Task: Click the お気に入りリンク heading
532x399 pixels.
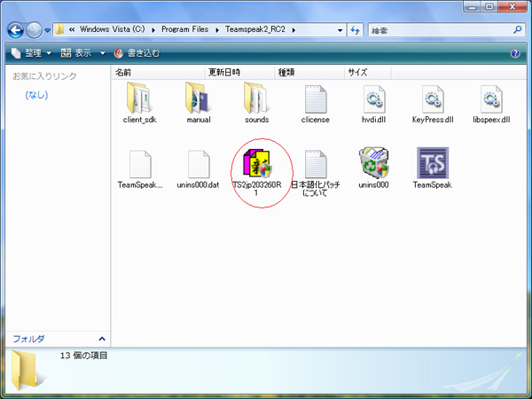Action: click(x=44, y=76)
